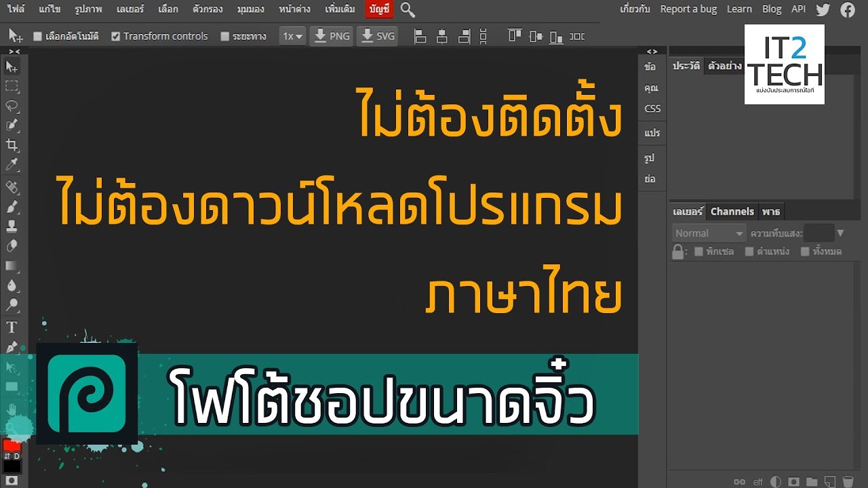868x488 pixels.
Task: Click the red บัญชี account button
Action: pos(379,9)
